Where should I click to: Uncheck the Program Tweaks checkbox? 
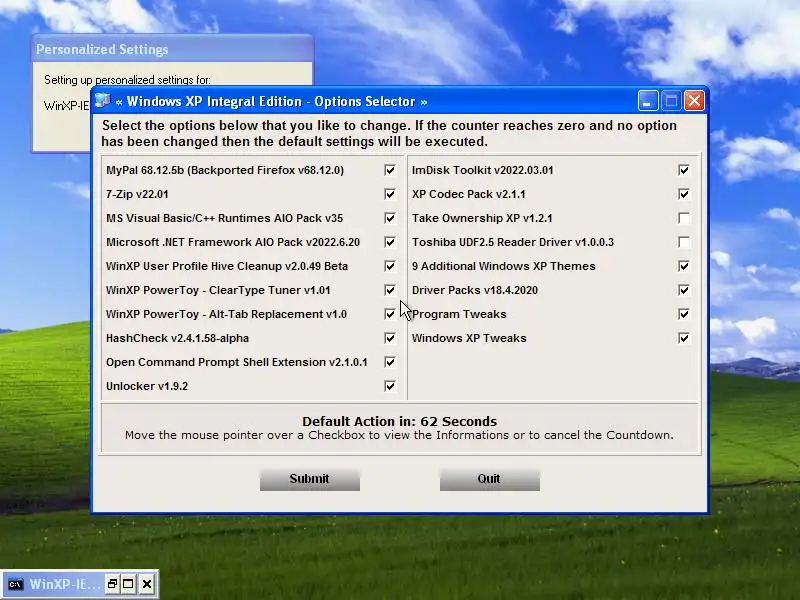point(684,314)
